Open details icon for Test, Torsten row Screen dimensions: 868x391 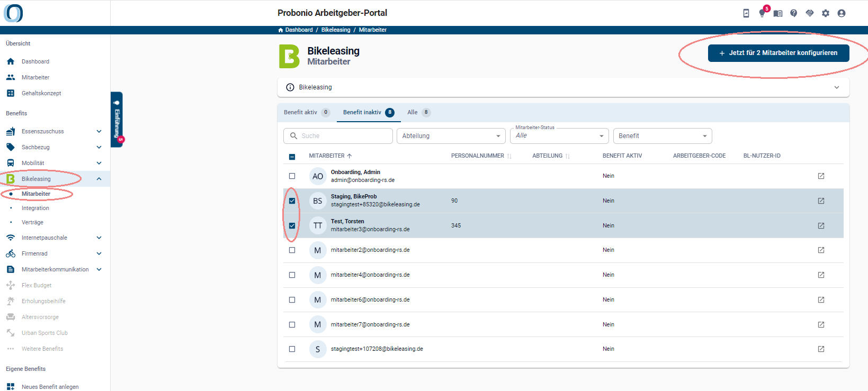(x=821, y=225)
